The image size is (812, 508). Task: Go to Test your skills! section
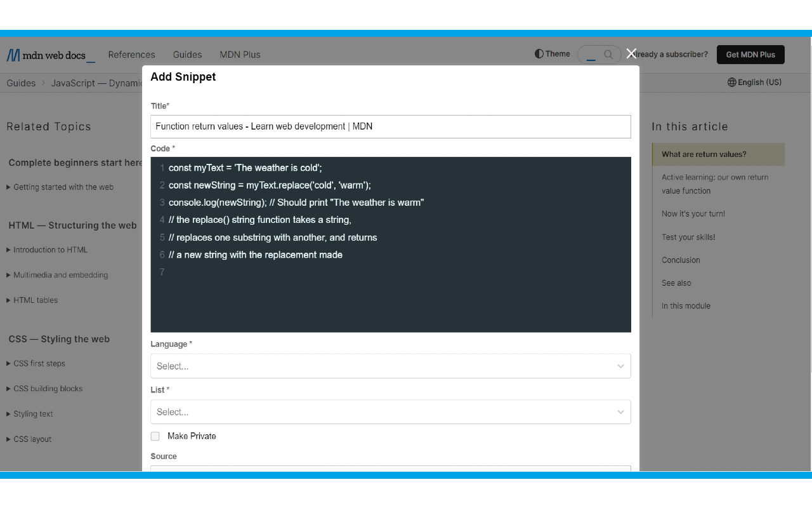coord(688,237)
